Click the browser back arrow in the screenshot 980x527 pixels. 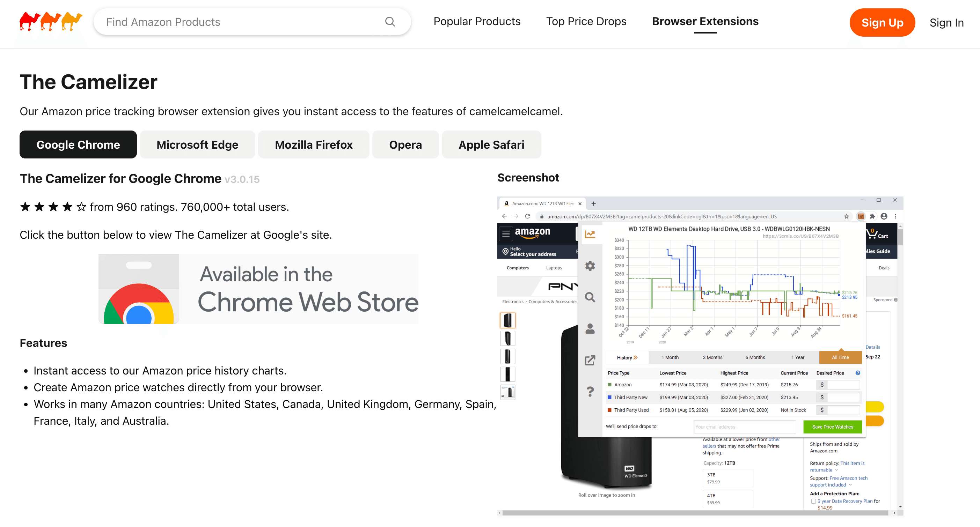tap(504, 216)
